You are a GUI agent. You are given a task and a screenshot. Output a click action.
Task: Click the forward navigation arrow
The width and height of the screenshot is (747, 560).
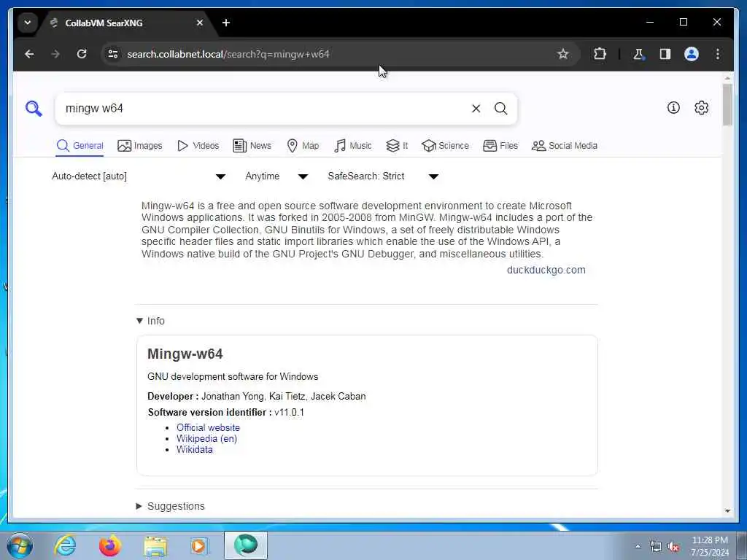point(55,54)
